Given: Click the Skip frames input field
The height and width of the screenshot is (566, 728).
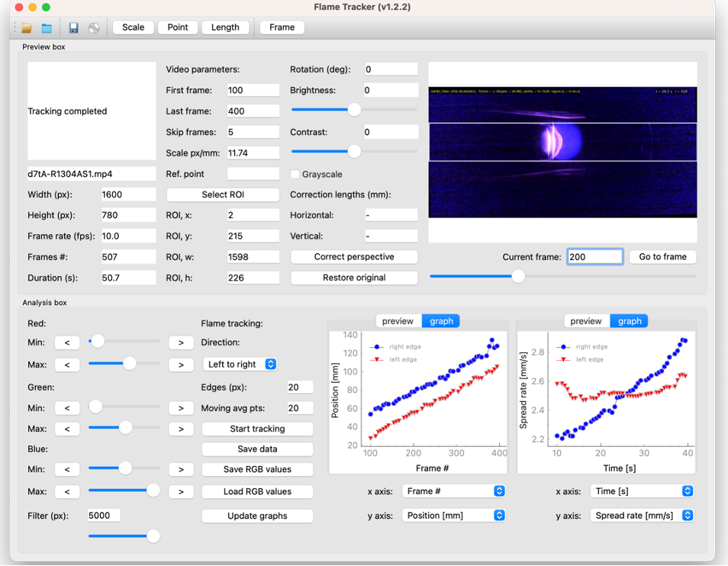Looking at the screenshot, I should pyautogui.click(x=253, y=132).
